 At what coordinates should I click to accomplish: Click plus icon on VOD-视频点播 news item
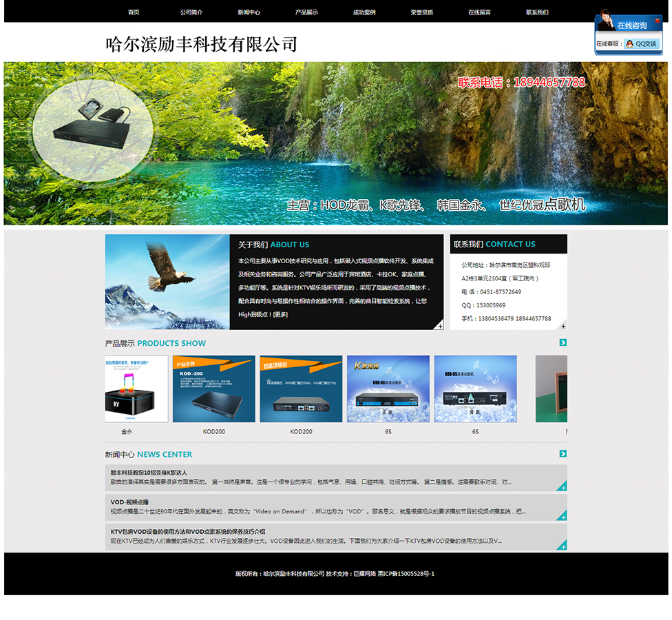(563, 516)
